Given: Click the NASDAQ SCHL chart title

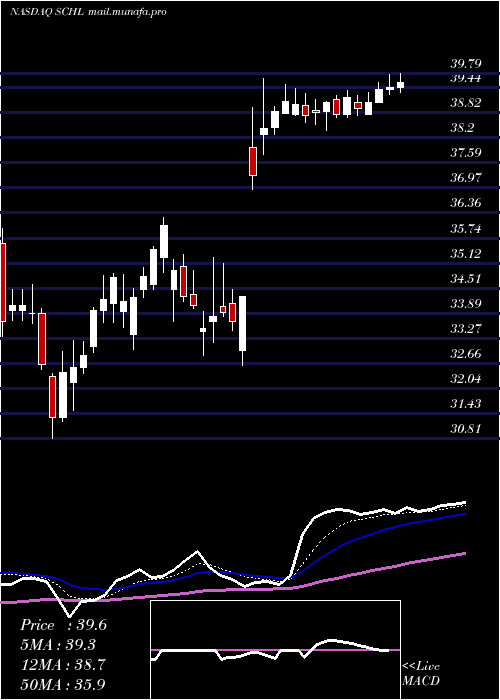Looking at the screenshot, I should click(x=88, y=12).
